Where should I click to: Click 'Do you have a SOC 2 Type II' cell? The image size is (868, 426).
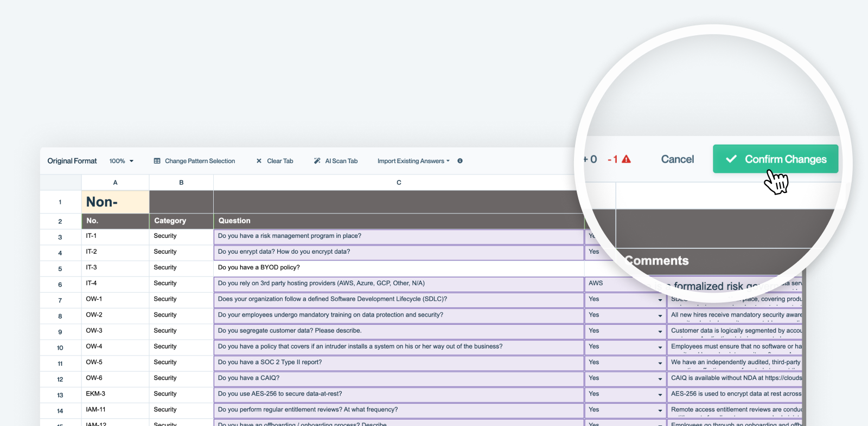399,363
